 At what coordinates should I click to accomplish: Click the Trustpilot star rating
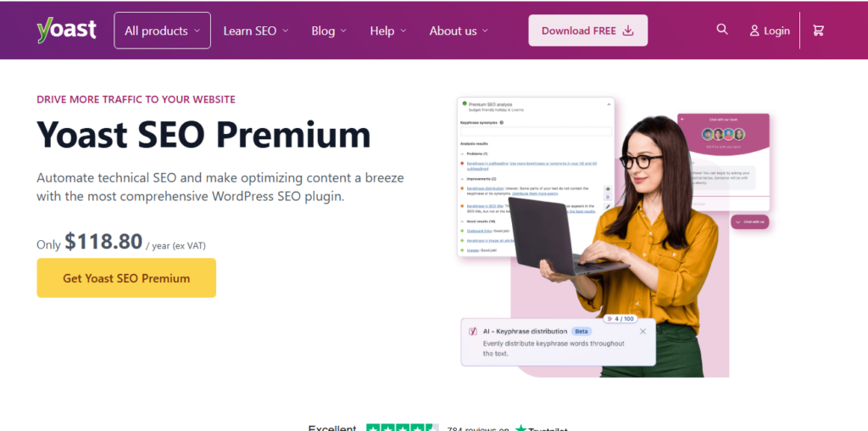(x=403, y=428)
